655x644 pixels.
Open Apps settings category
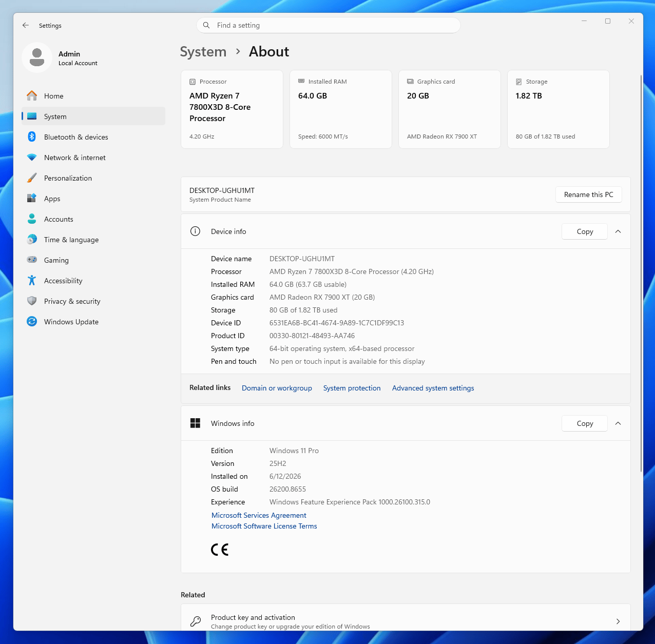point(93,199)
